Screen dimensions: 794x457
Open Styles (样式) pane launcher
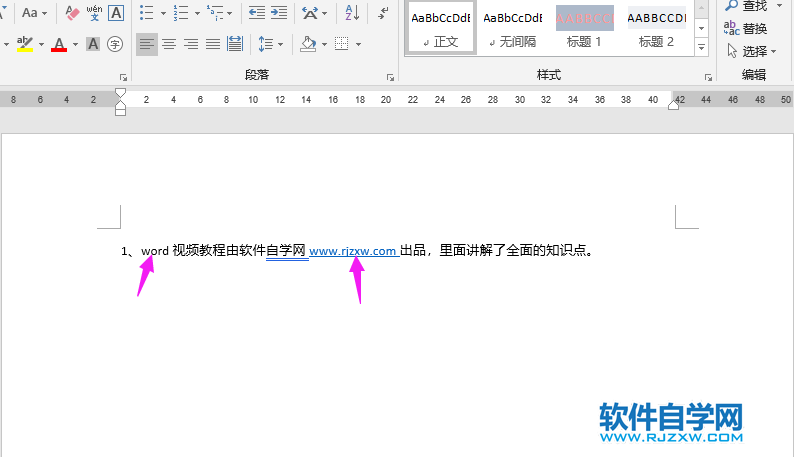(708, 78)
